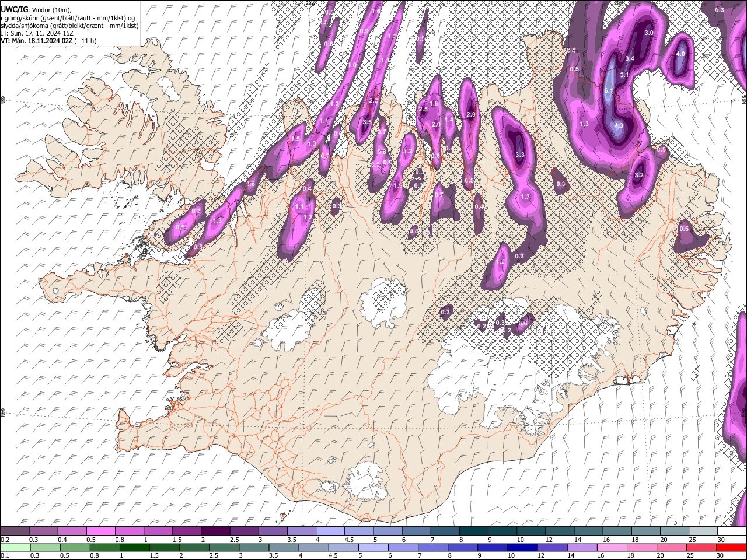Image resolution: width=747 pixels, height=560 pixels.
Task: Click the dark navy blue swatch on rain scale
Action: click(x=522, y=547)
